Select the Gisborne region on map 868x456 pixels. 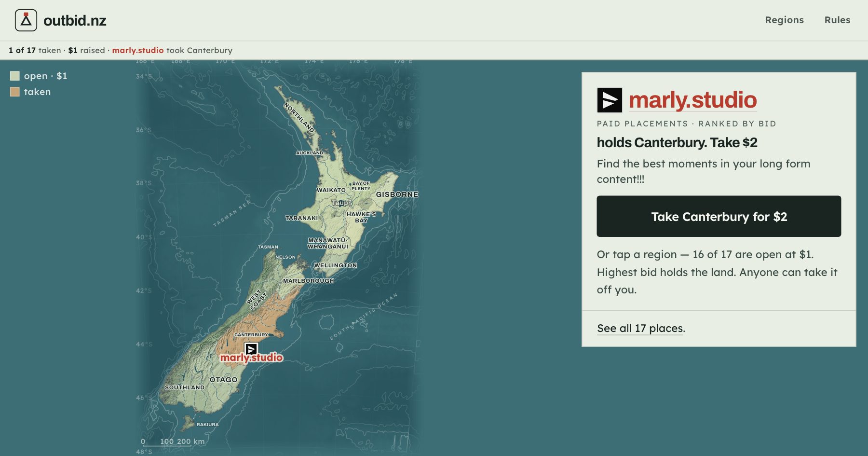tap(397, 194)
